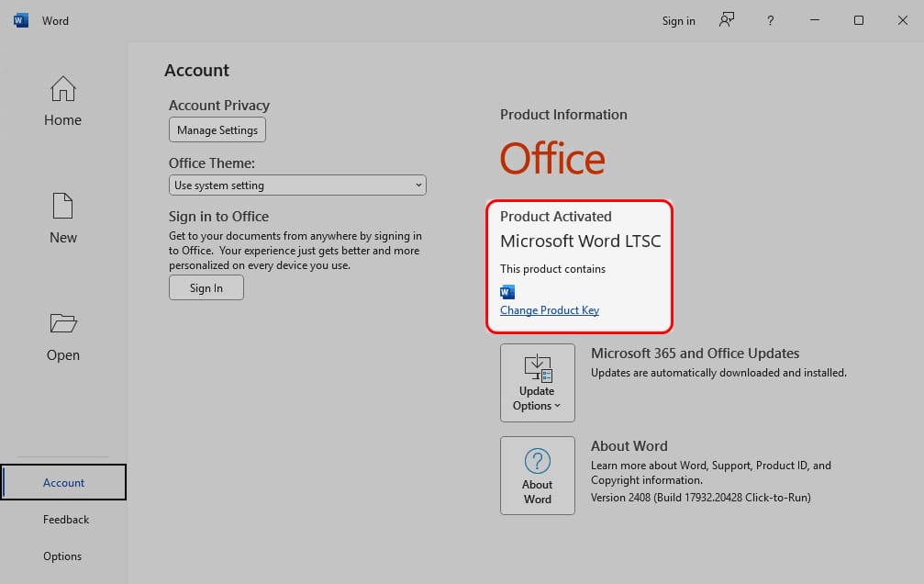Create a New document via the page icon
The width and height of the screenshot is (924, 584).
coord(62,206)
